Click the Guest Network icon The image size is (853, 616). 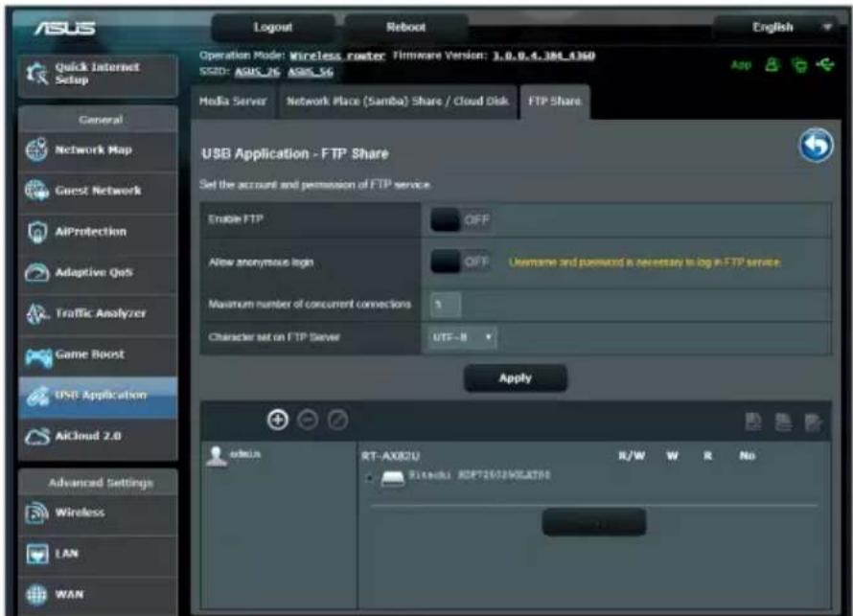36,191
